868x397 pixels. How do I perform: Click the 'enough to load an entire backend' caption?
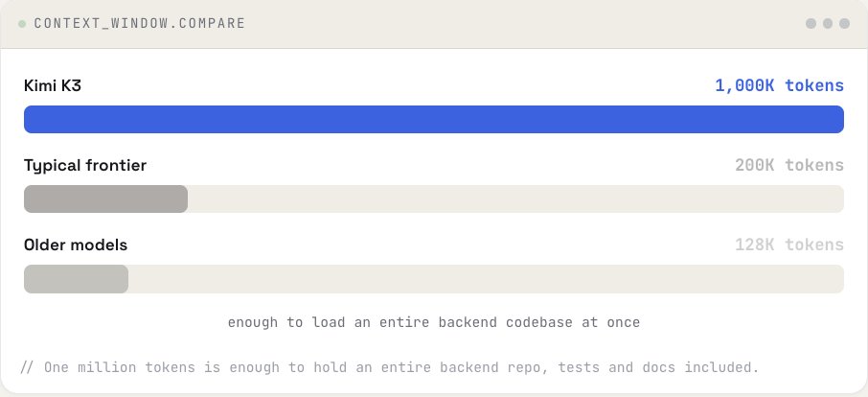434,322
